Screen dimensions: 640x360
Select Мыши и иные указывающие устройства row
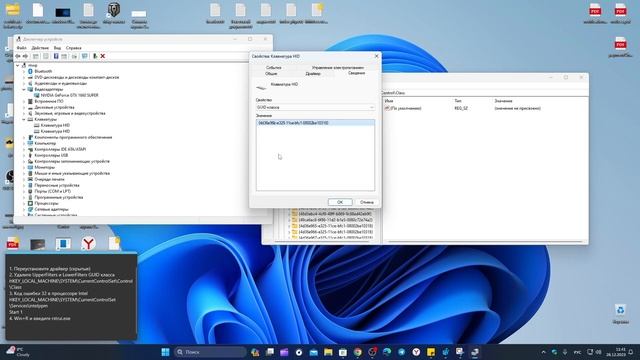click(72, 173)
